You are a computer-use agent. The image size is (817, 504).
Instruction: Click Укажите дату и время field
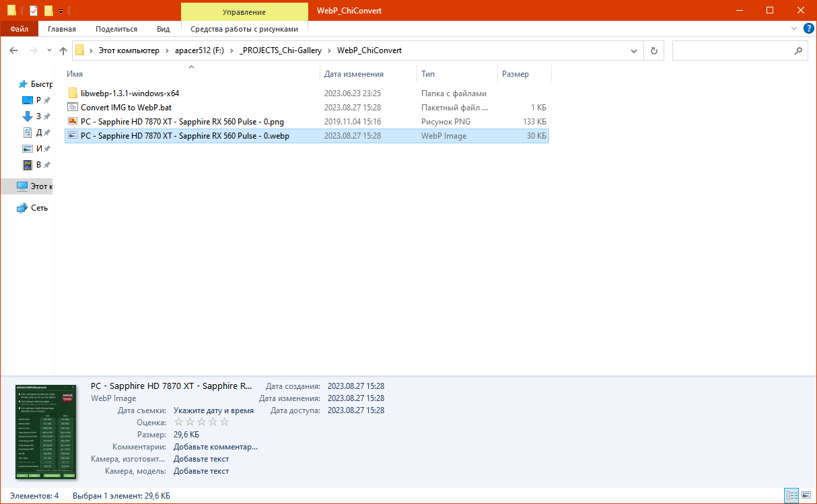click(x=213, y=410)
